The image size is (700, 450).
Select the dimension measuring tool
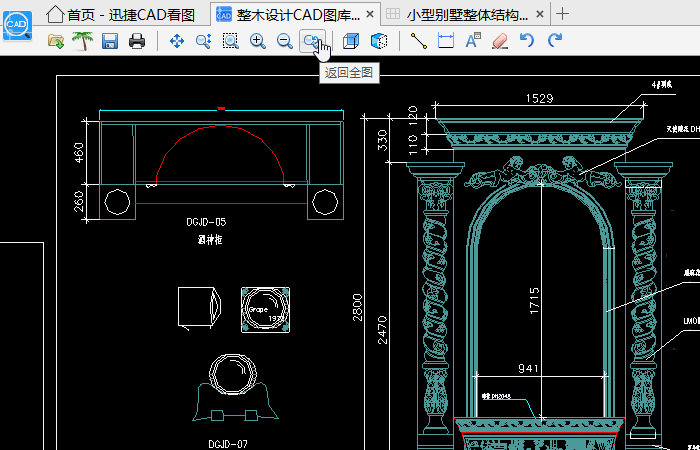coord(446,41)
